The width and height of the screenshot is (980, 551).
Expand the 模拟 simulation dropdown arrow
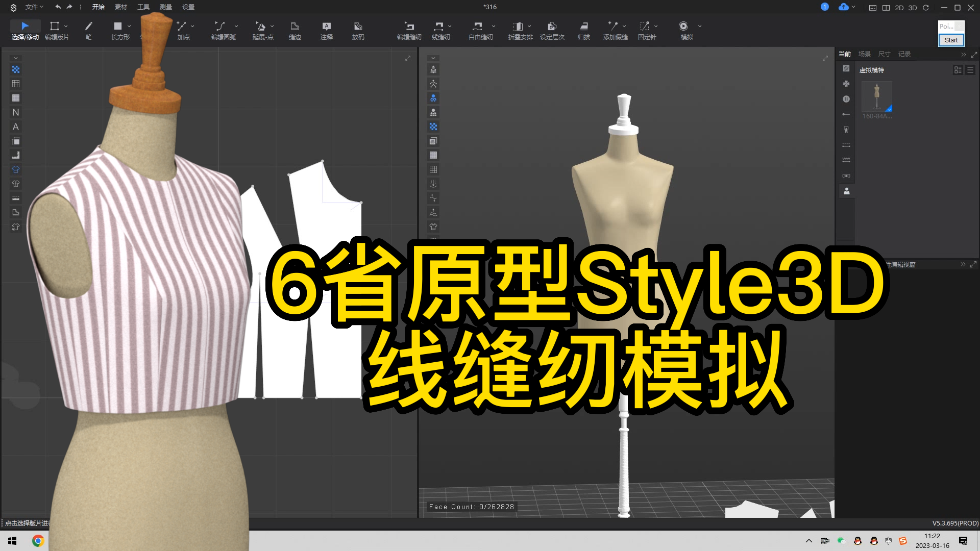click(x=700, y=26)
